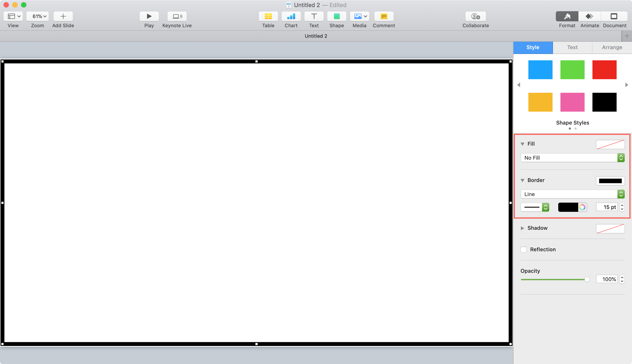Image resolution: width=632 pixels, height=364 pixels.
Task: Insert a Shape
Action: (337, 16)
